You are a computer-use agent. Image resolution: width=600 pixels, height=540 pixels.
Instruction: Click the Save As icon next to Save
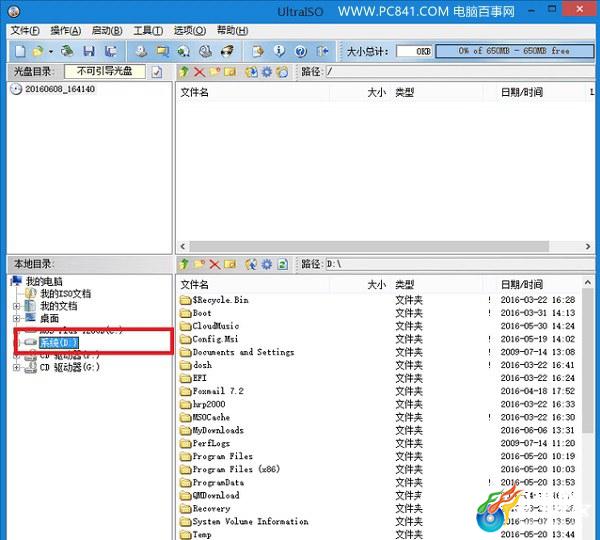coord(111,51)
